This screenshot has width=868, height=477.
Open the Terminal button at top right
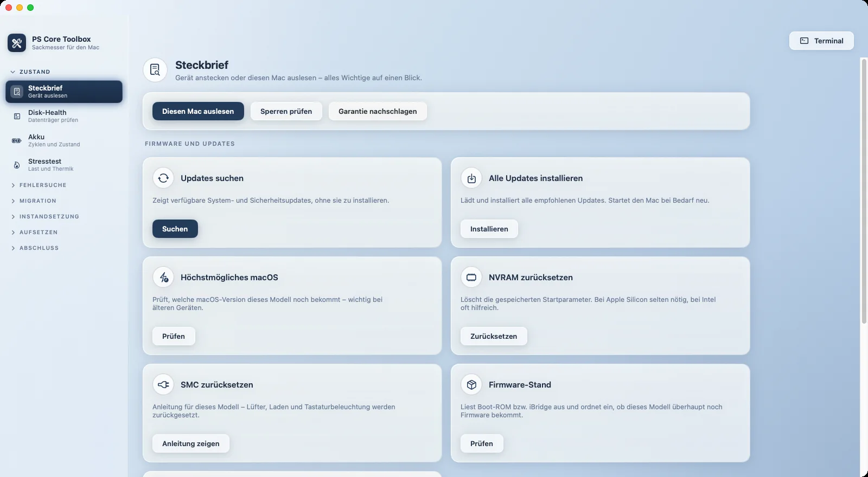point(821,41)
